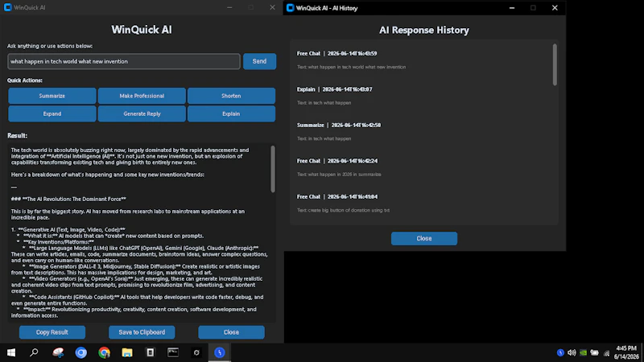
Task: Close the AI History window with X
Action: pos(555,8)
